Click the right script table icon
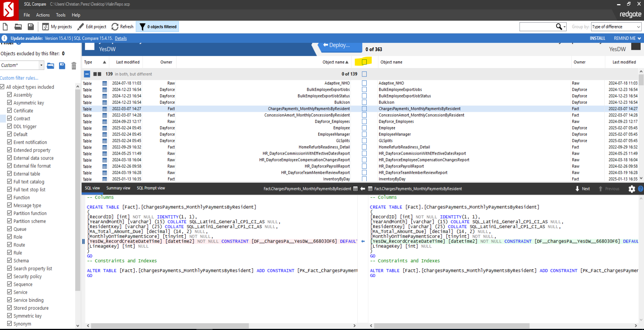This screenshot has height=330, width=644. click(x=370, y=189)
